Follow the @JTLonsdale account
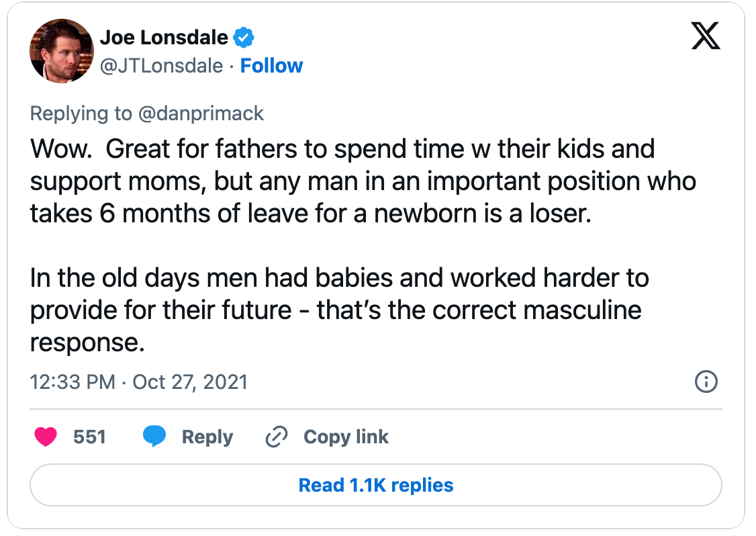 pos(271,66)
